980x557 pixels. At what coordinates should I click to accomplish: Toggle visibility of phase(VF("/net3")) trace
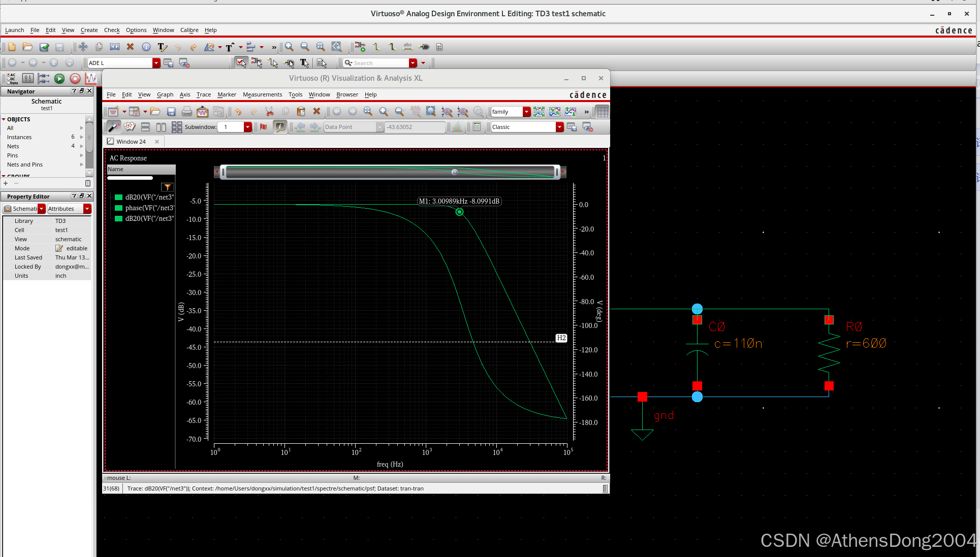(119, 208)
